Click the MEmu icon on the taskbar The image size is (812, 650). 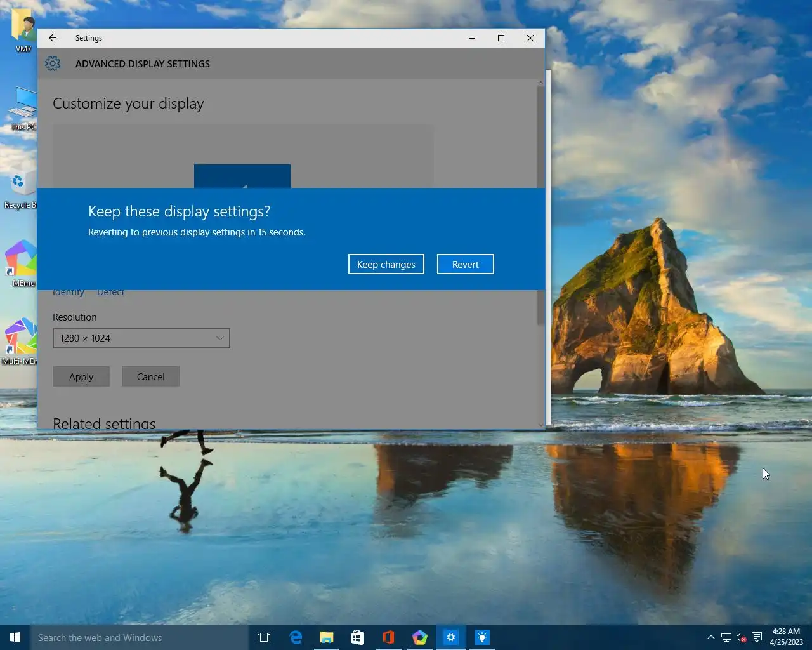point(419,637)
